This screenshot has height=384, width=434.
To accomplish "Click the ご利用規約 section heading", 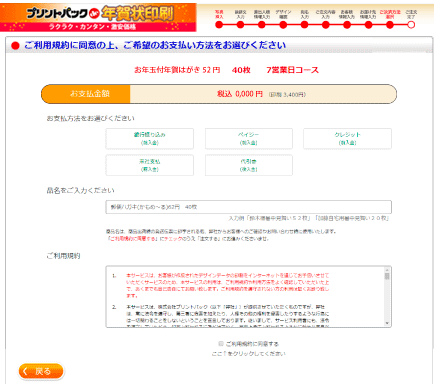I will [x=63, y=256].
